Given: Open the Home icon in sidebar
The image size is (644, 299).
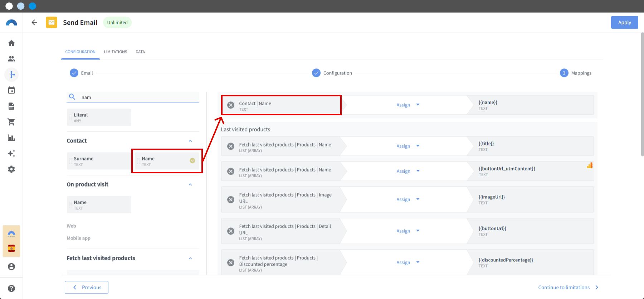Looking at the screenshot, I should pyautogui.click(x=11, y=43).
